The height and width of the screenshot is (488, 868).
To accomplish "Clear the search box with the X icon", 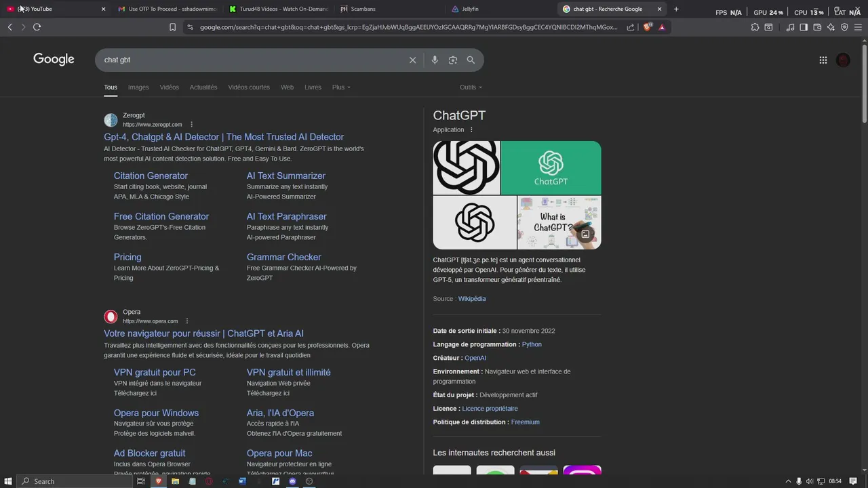I will (x=412, y=60).
